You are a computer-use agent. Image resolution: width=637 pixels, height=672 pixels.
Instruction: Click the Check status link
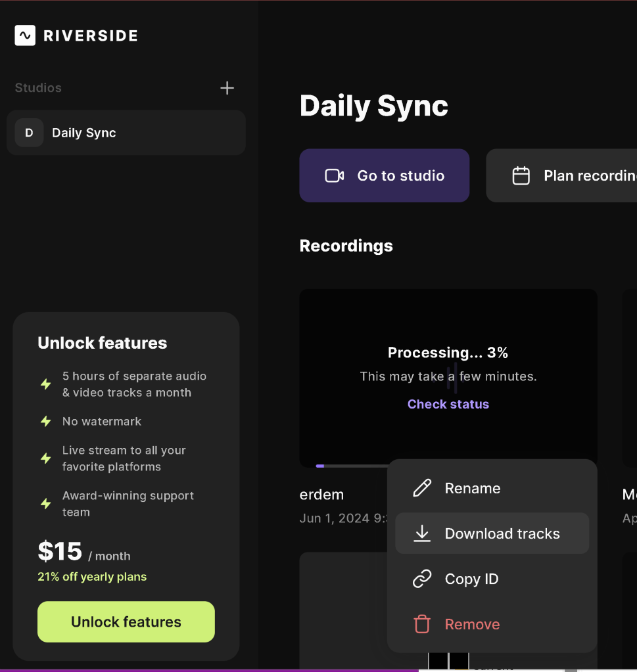(x=448, y=404)
